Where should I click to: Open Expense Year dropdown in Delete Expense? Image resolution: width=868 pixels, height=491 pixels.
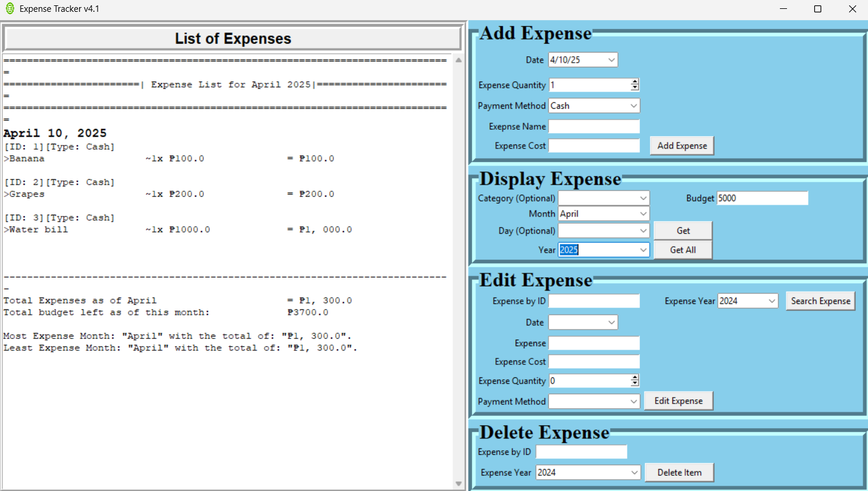(634, 473)
